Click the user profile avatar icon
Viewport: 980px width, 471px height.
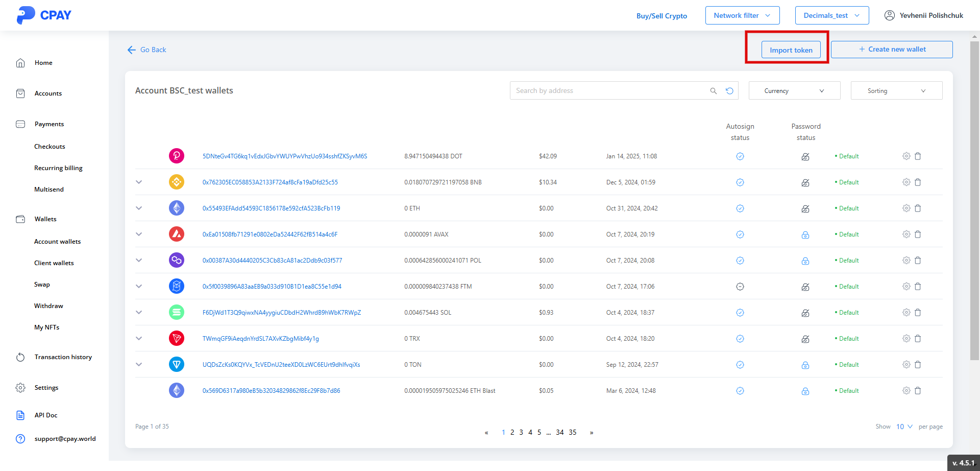point(889,15)
